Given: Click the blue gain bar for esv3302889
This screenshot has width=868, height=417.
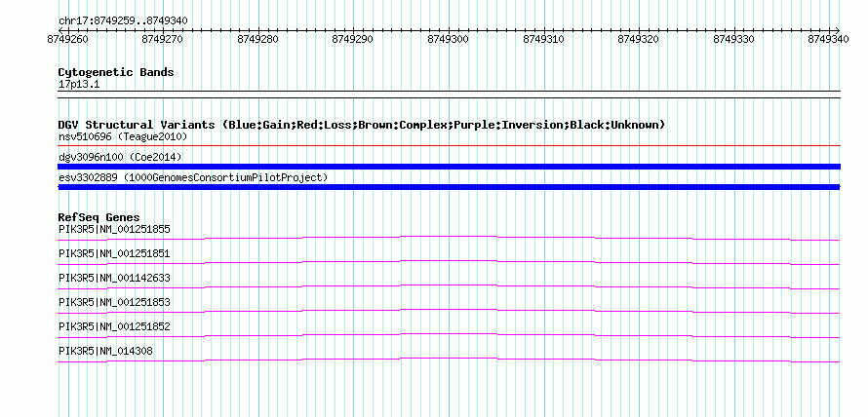Looking at the screenshot, I should click(x=449, y=187).
